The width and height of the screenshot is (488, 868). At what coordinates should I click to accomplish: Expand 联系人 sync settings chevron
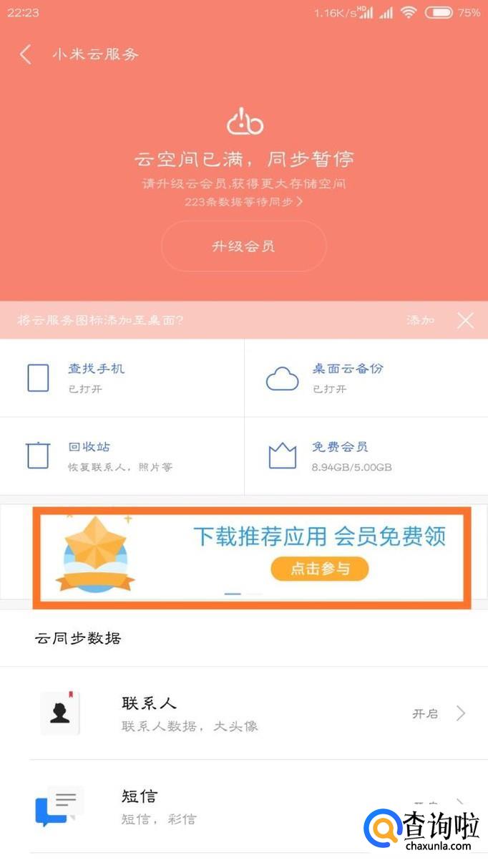point(462,713)
